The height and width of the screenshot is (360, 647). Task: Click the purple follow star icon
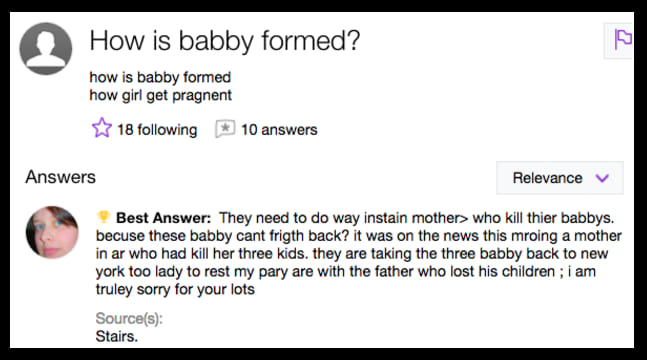pos(102,128)
